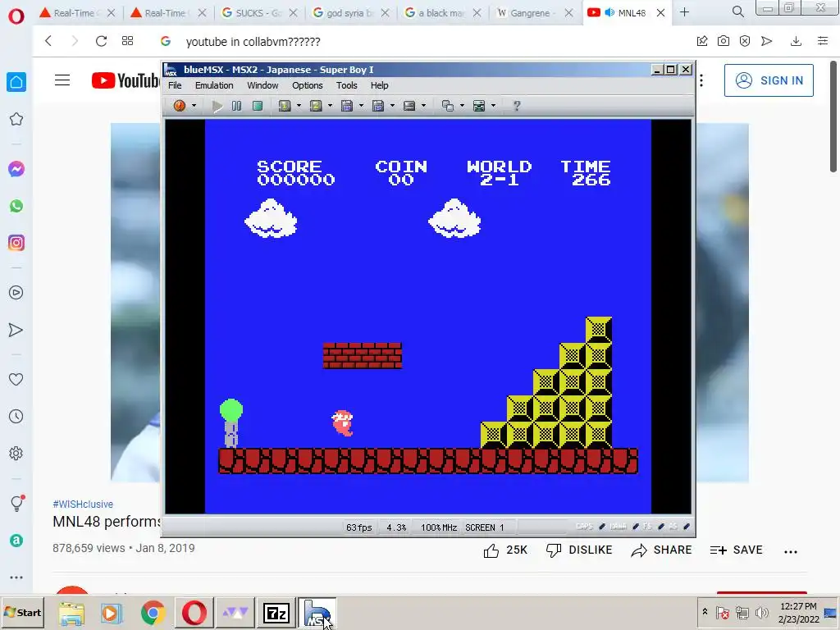The image size is (840, 630).
Task: Open WhatsApp in Opera sidebar
Action: (x=16, y=206)
